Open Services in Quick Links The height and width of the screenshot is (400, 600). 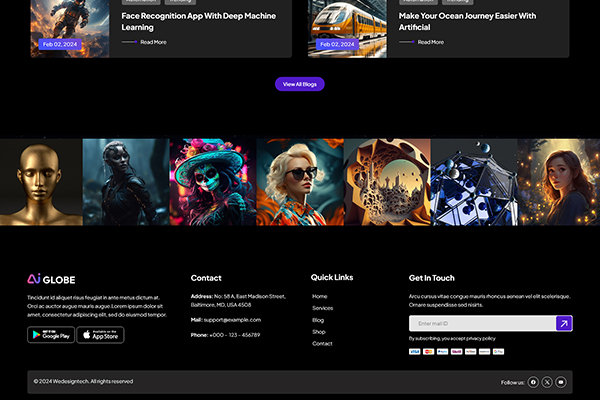322,308
